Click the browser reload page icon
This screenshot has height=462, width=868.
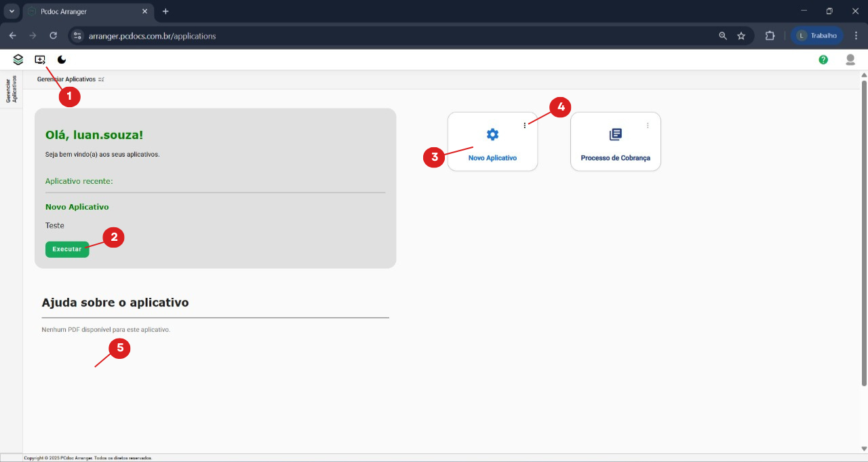pos(54,36)
